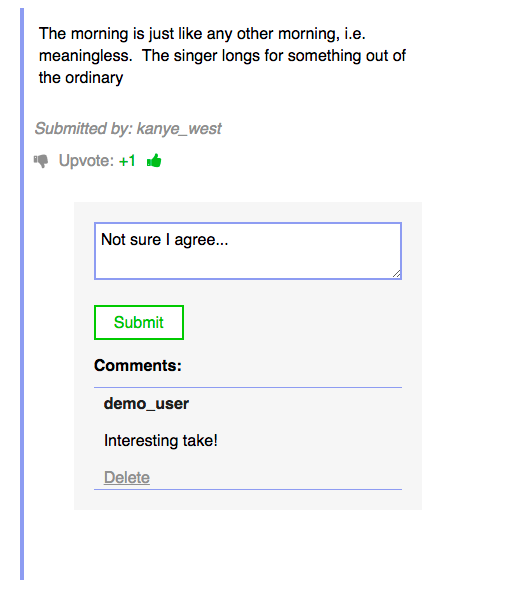Click the word "meaningless" in the annotation
This screenshot has width=514, height=599.
click(x=84, y=56)
